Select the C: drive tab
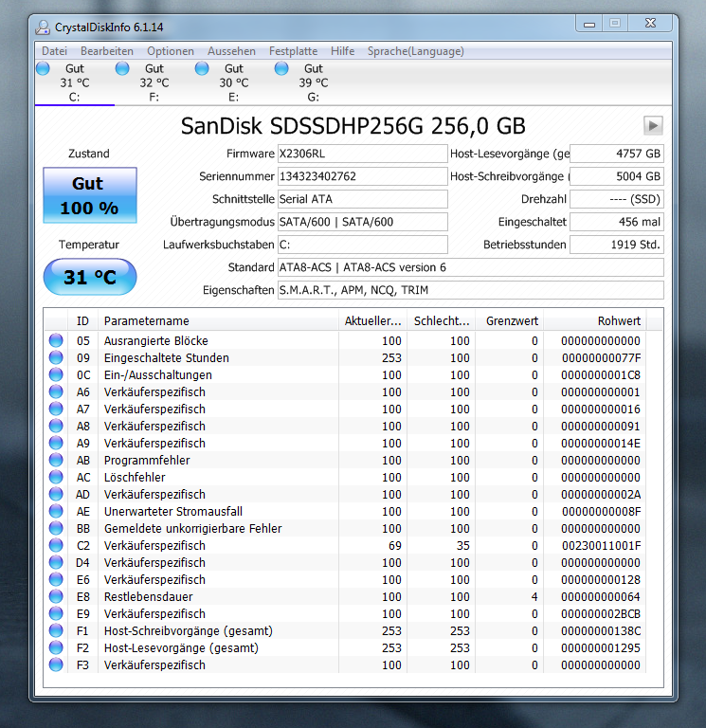 click(x=74, y=82)
